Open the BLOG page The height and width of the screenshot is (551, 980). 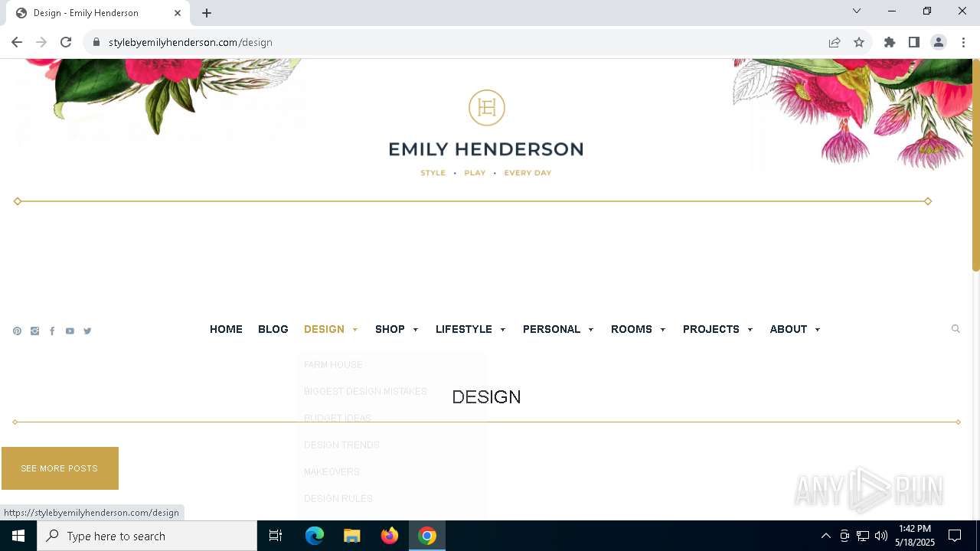pyautogui.click(x=273, y=329)
